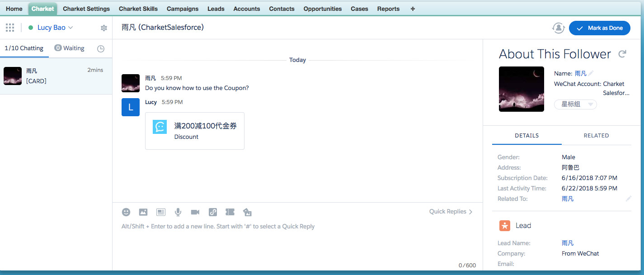Click the microphone voice message icon
The image size is (644, 275).
[178, 212]
